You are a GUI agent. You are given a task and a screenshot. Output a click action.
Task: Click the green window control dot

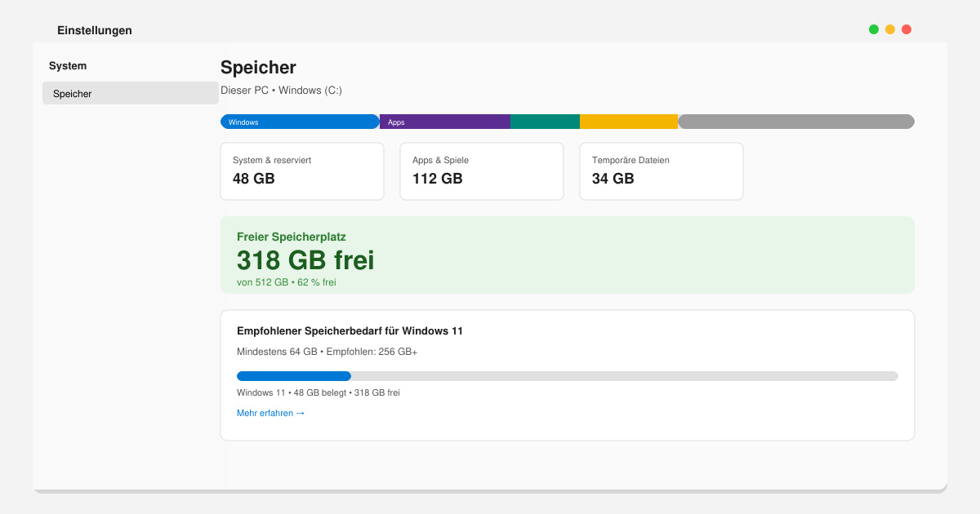[x=874, y=29]
